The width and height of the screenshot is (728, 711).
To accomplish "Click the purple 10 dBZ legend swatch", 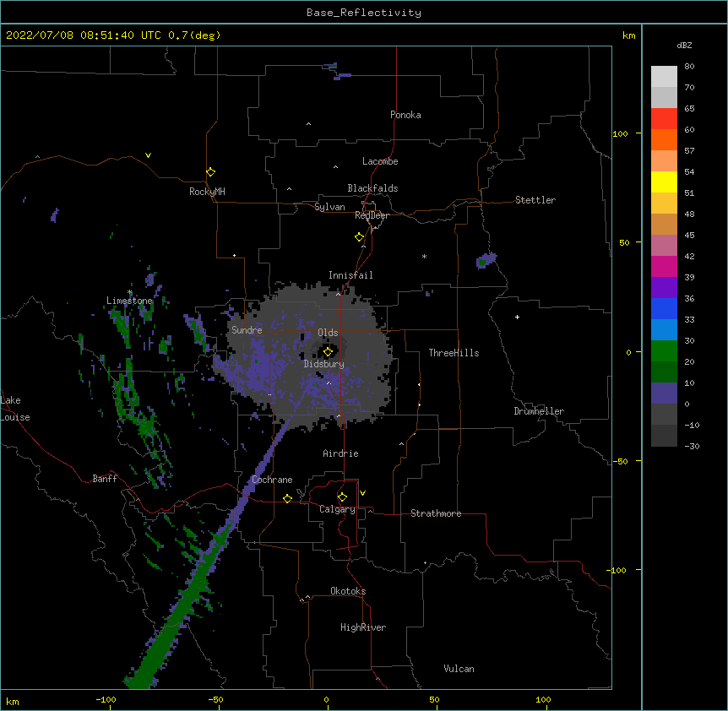I will coord(664,393).
